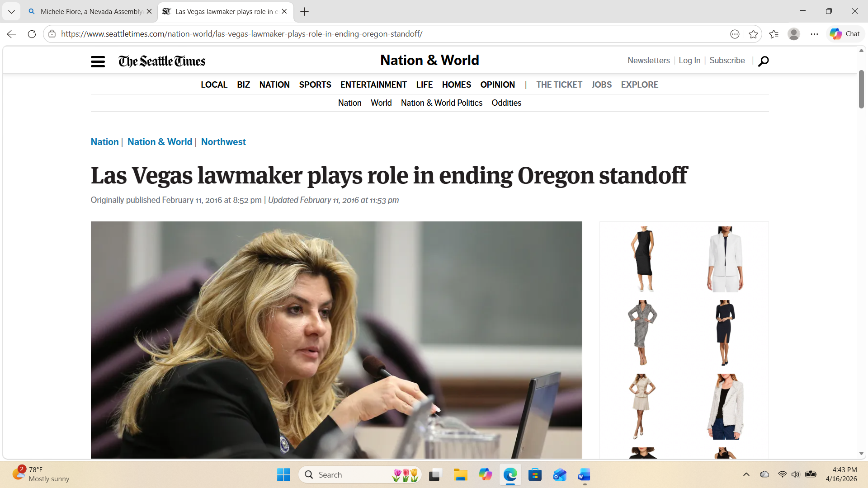The width and height of the screenshot is (868, 488).
Task: Open Copilot Chat in the browser toolbar
Action: (844, 34)
